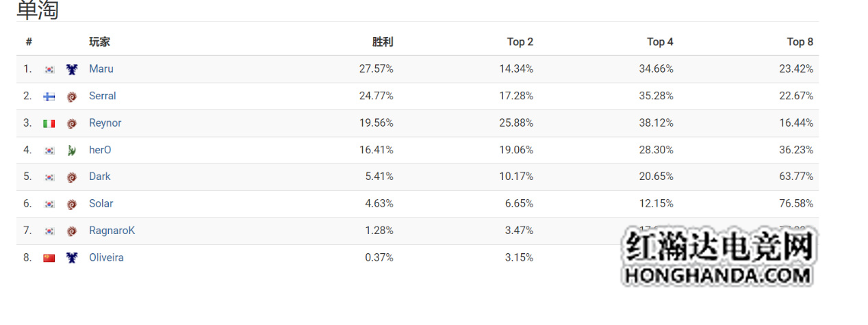Click the Zerg icon beside RagnaroK

(71, 231)
